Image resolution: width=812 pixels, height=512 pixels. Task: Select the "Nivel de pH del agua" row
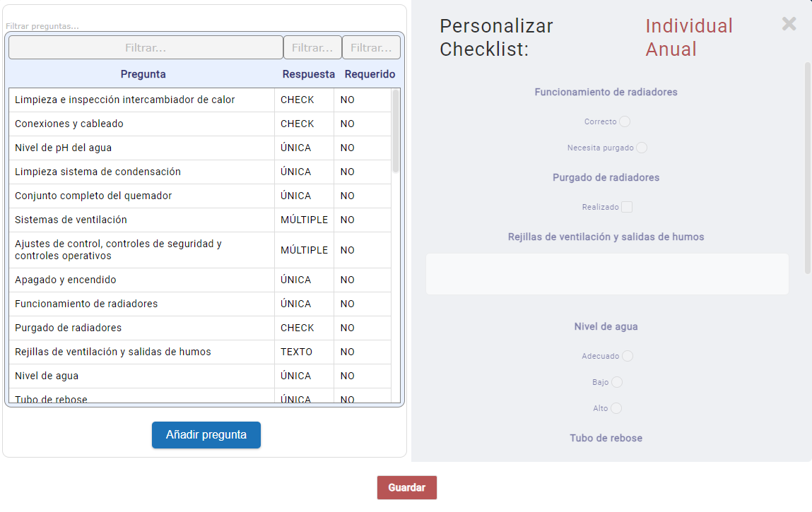pyautogui.click(x=141, y=148)
